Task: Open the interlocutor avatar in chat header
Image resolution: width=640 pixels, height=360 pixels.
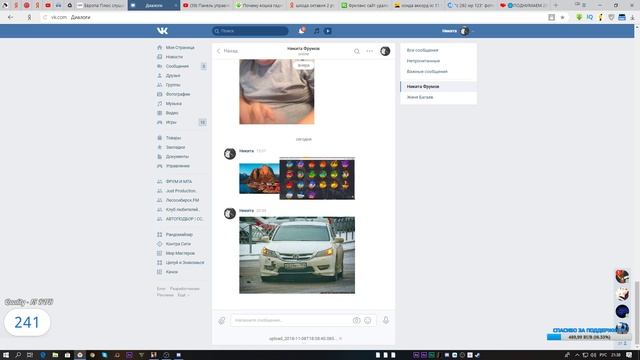Action: pyautogui.click(x=385, y=51)
